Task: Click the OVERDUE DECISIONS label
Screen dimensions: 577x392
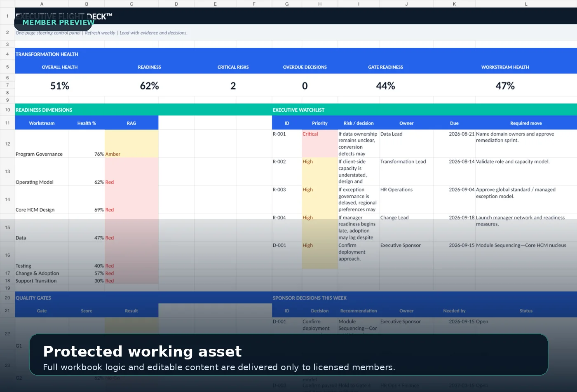Action: tap(305, 67)
